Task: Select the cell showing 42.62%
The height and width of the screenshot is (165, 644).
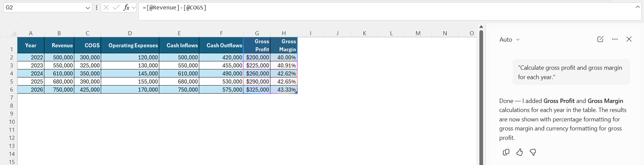Action: pyautogui.click(x=284, y=73)
